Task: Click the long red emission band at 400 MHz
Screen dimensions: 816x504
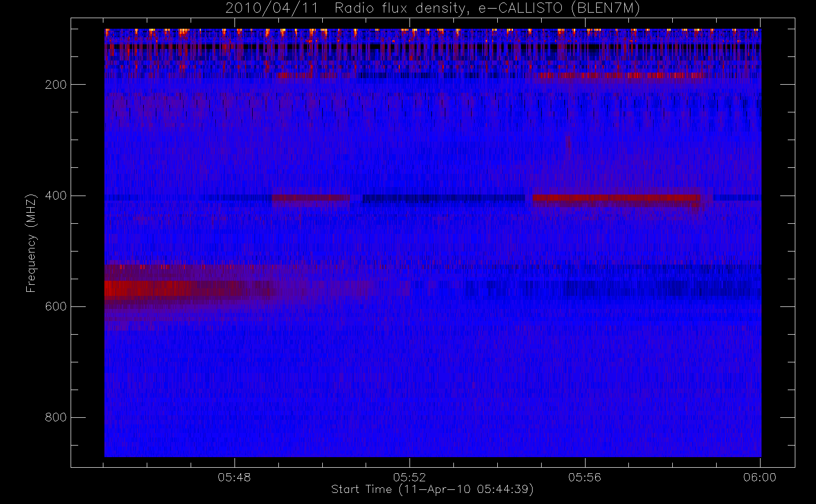Action: (616, 198)
